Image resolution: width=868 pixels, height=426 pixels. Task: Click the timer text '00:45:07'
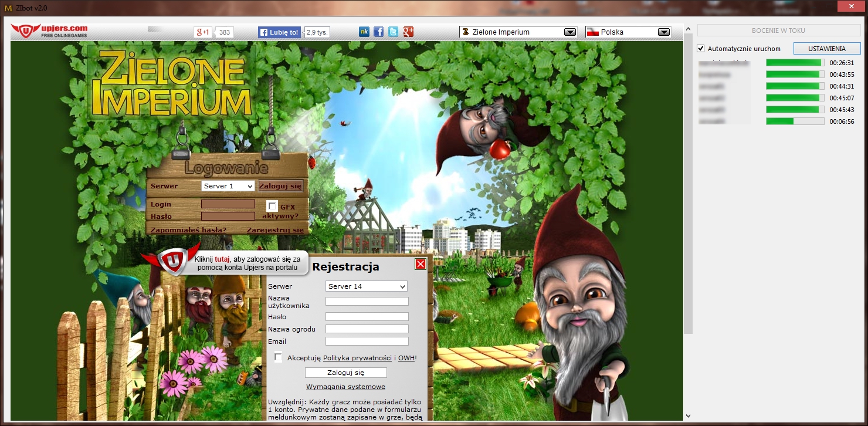point(842,98)
